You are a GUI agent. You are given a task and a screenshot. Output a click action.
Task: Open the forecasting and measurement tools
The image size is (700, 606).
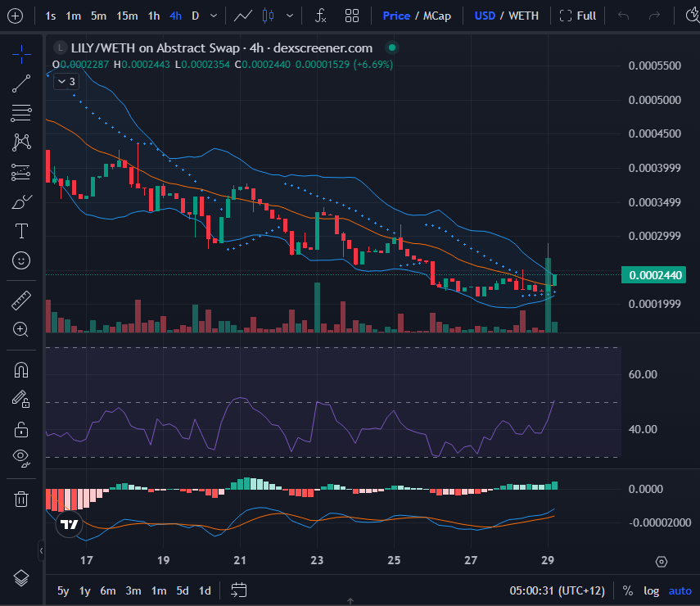pyautogui.click(x=21, y=172)
